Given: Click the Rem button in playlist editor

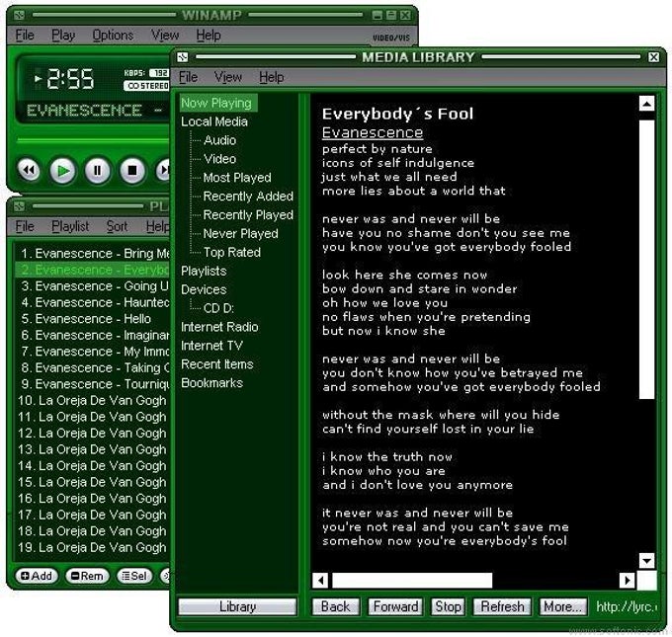Looking at the screenshot, I should pyautogui.click(x=87, y=576).
